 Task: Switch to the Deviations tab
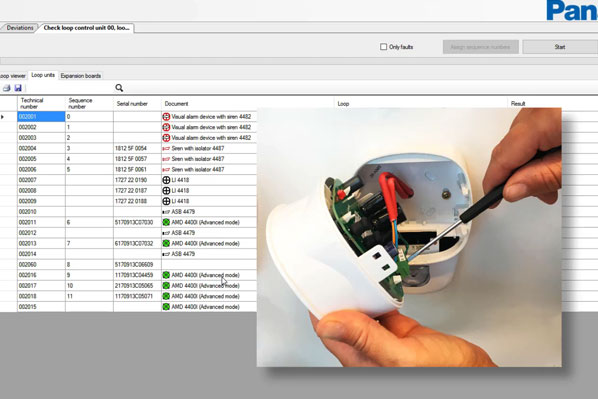[20, 28]
